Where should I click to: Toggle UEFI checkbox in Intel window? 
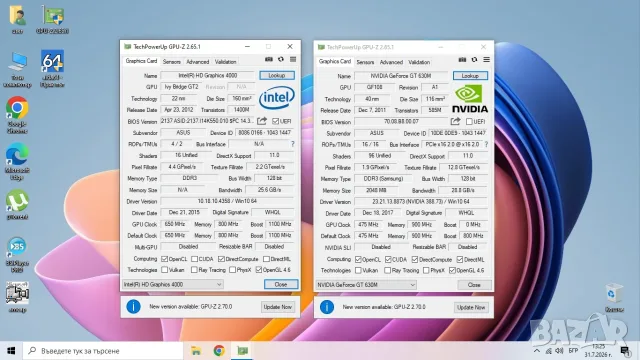click(x=276, y=121)
